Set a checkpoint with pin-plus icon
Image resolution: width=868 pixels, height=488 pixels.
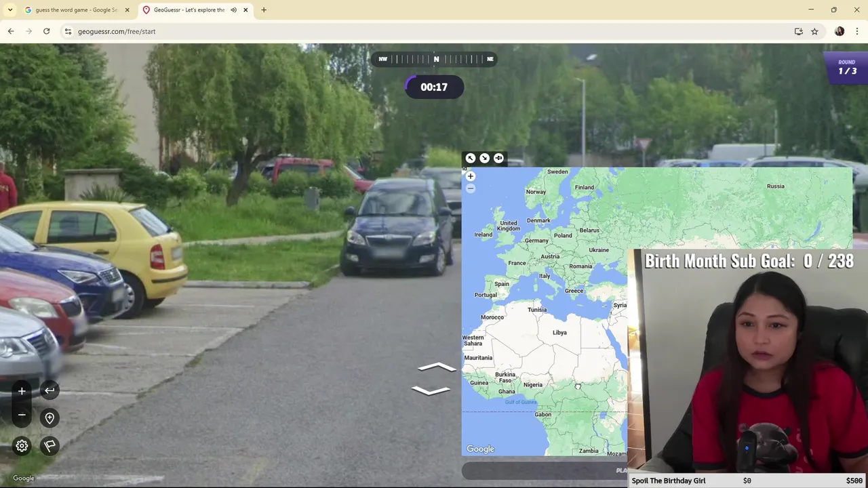[50, 418]
